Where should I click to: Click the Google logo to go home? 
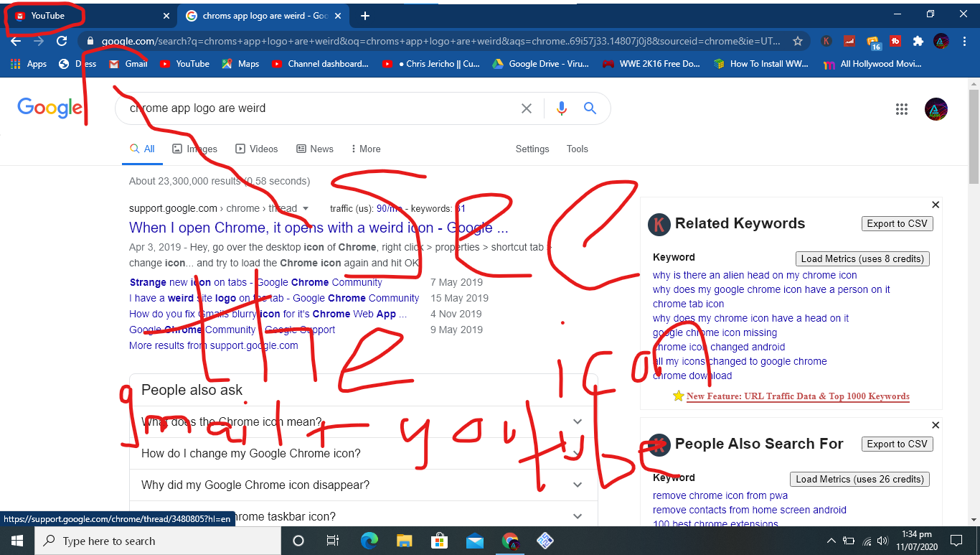pyautogui.click(x=50, y=108)
